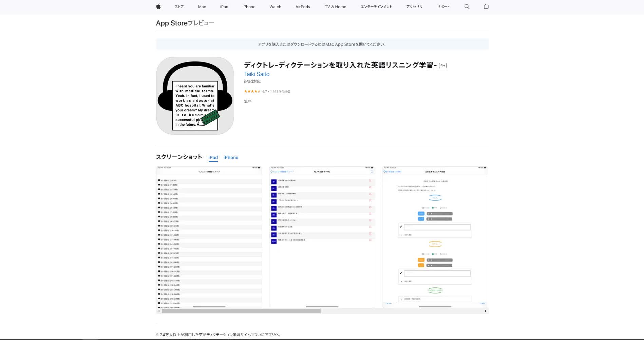
Task: Open the Mac menu item
Action: coord(202,7)
